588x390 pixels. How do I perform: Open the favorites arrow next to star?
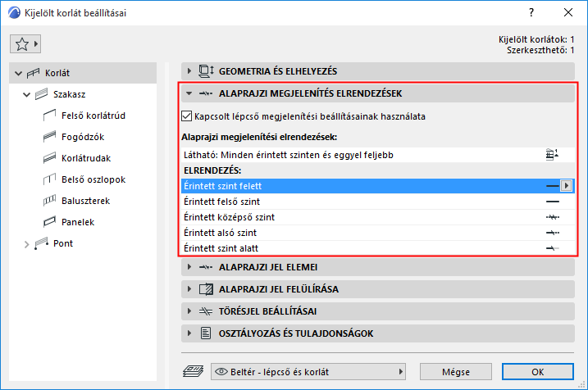tap(36, 43)
